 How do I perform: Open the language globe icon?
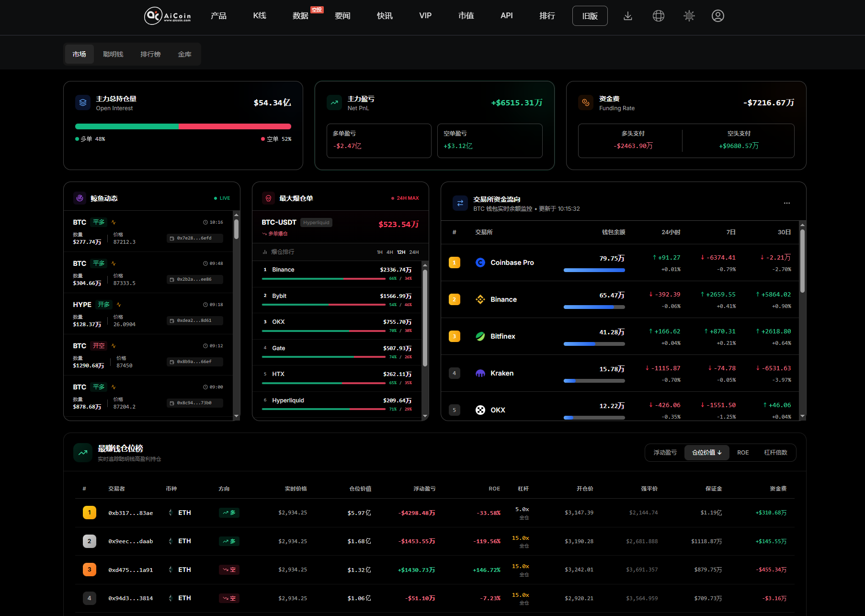point(659,16)
